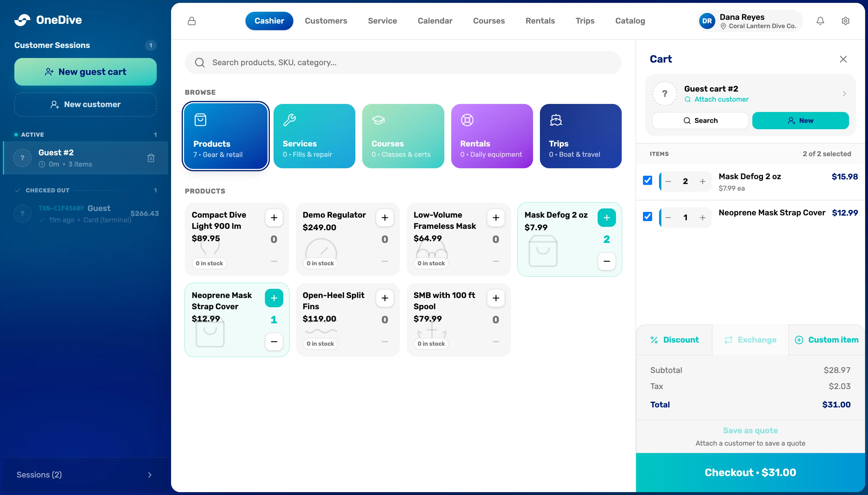
Task: Start a new guest cart
Action: [85, 72]
